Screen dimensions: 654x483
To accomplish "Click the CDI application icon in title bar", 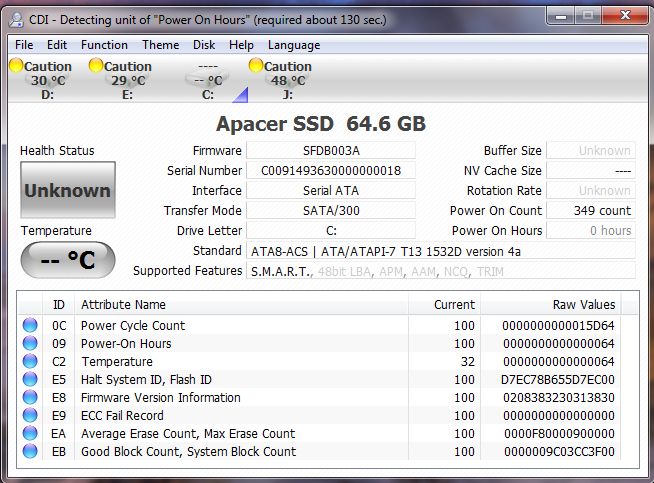I will click(16, 20).
